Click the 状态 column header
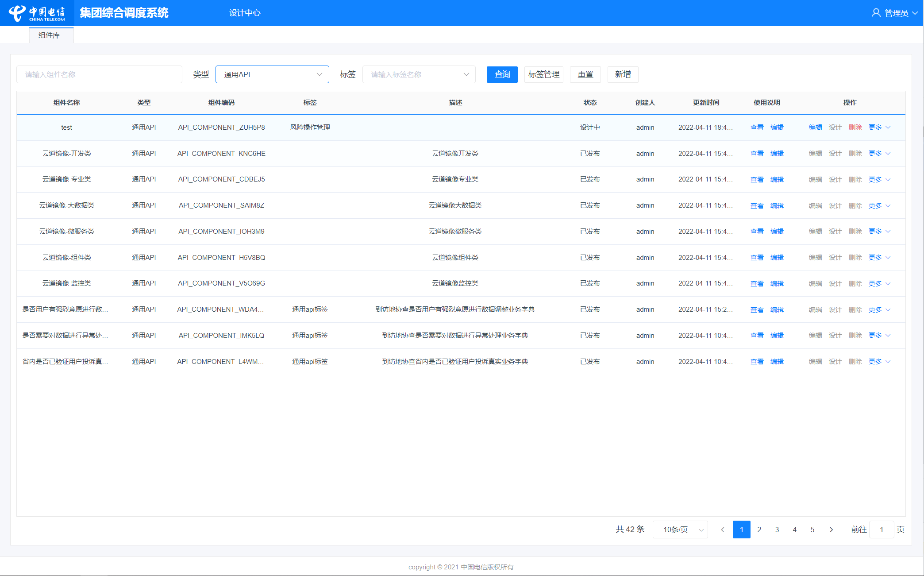The height and width of the screenshot is (576, 924). coord(590,103)
